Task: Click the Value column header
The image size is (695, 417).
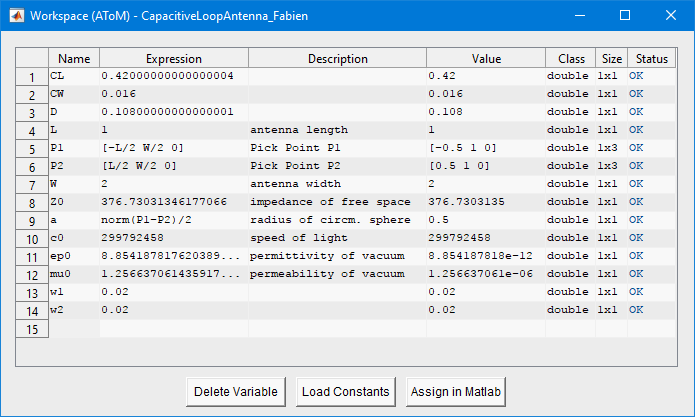Action: (486, 58)
